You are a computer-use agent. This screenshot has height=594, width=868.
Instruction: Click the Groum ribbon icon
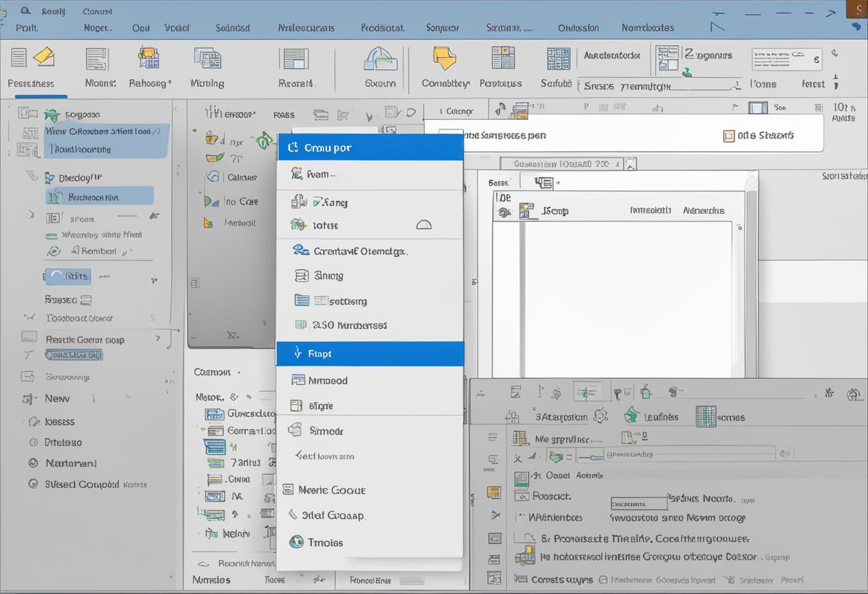(x=380, y=60)
